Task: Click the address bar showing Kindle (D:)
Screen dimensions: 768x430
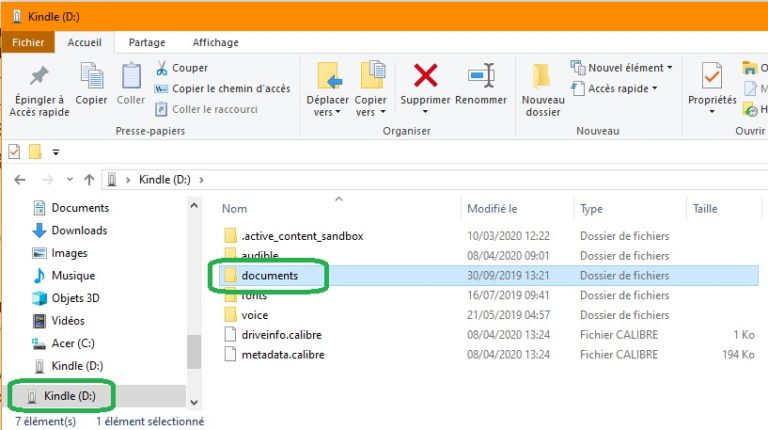Action: [x=400, y=180]
